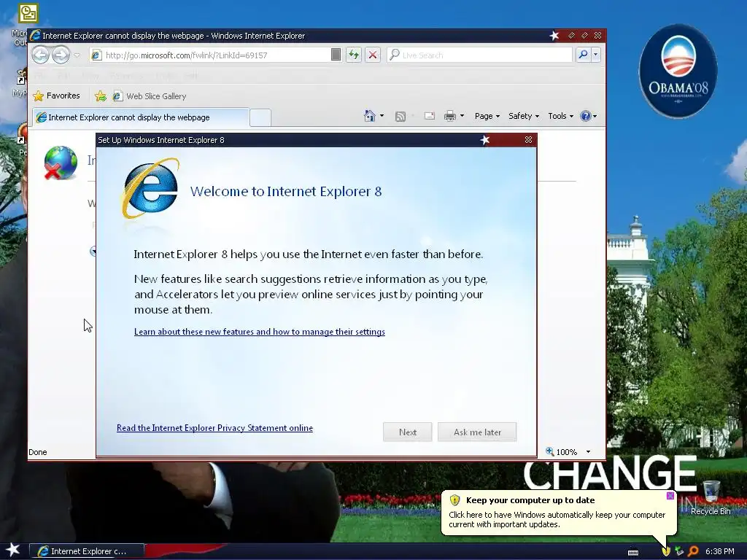Click the RSS Feeds icon
This screenshot has width=747, height=560.
pos(400,116)
